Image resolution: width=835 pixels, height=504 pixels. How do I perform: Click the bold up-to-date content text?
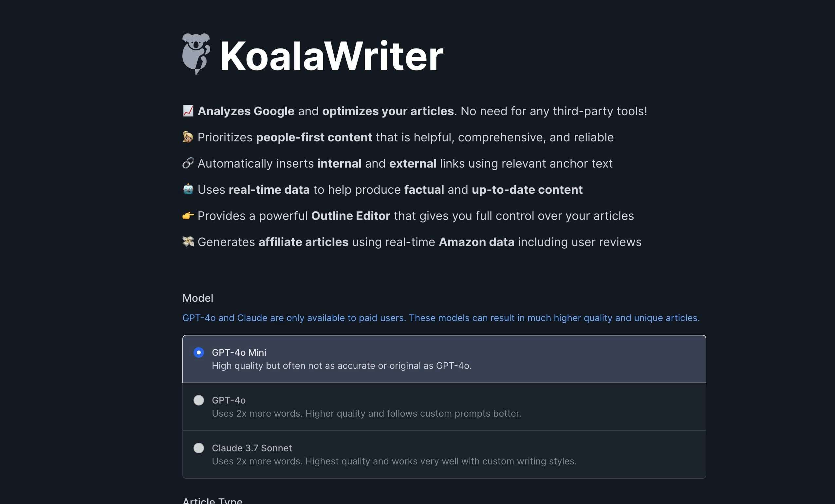pyautogui.click(x=527, y=190)
